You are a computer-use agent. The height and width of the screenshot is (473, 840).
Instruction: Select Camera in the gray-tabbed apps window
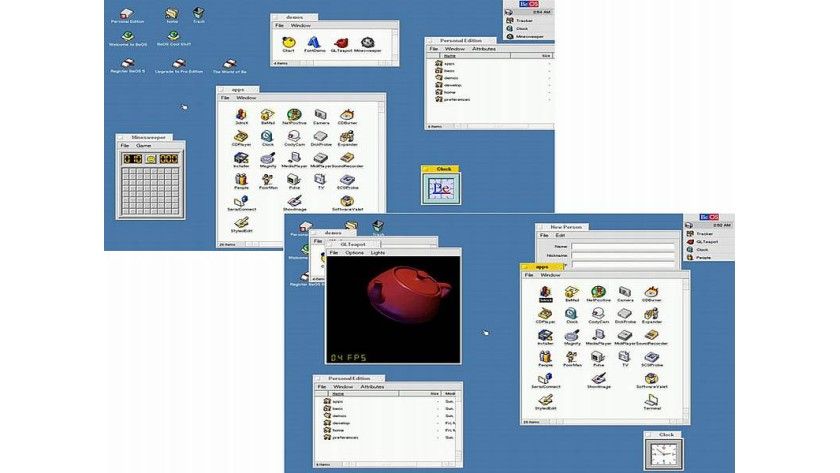click(321, 117)
